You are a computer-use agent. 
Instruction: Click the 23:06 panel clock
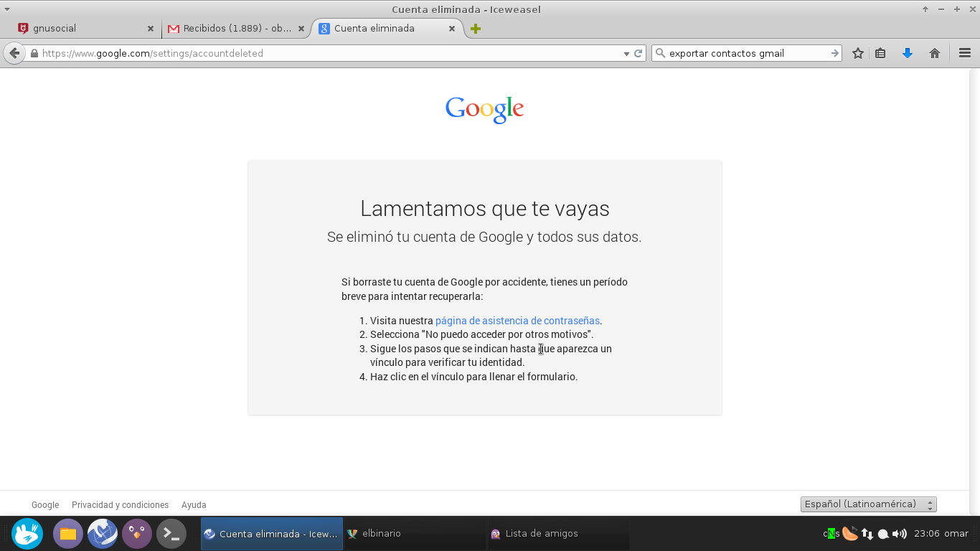[x=927, y=534]
